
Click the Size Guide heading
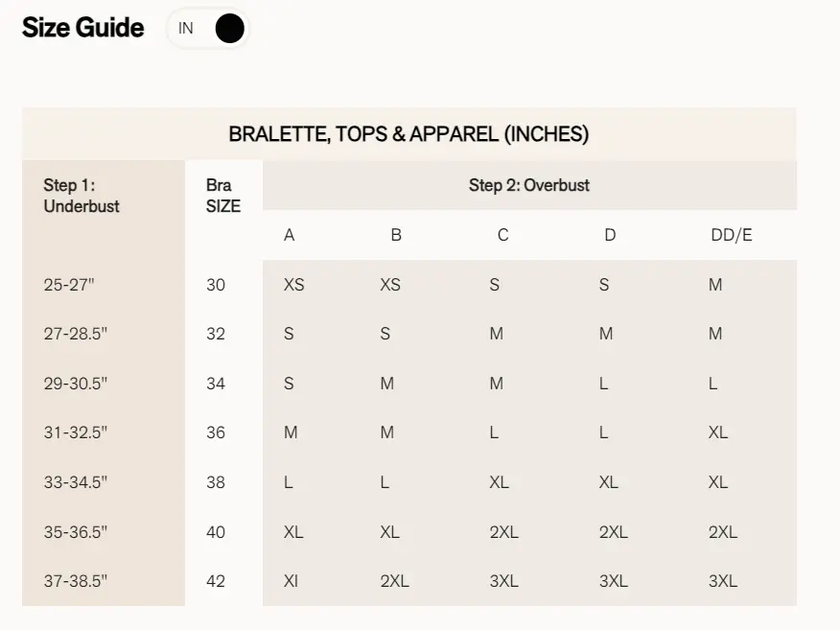(83, 28)
